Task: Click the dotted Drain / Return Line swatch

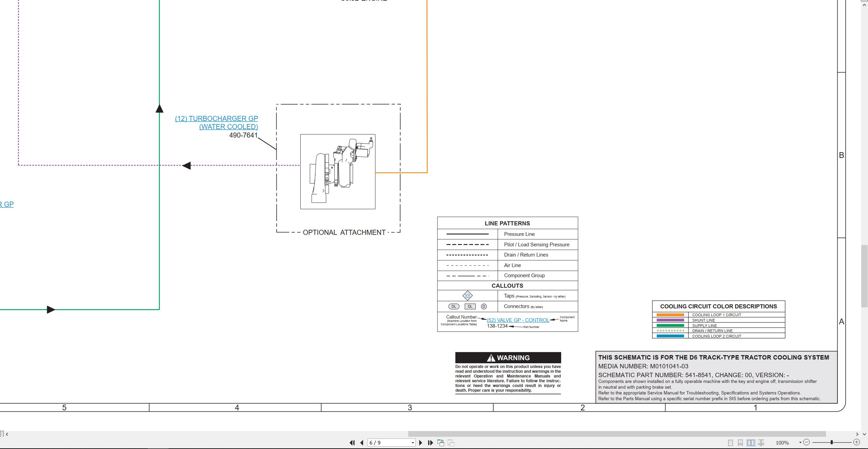Action: click(670, 331)
